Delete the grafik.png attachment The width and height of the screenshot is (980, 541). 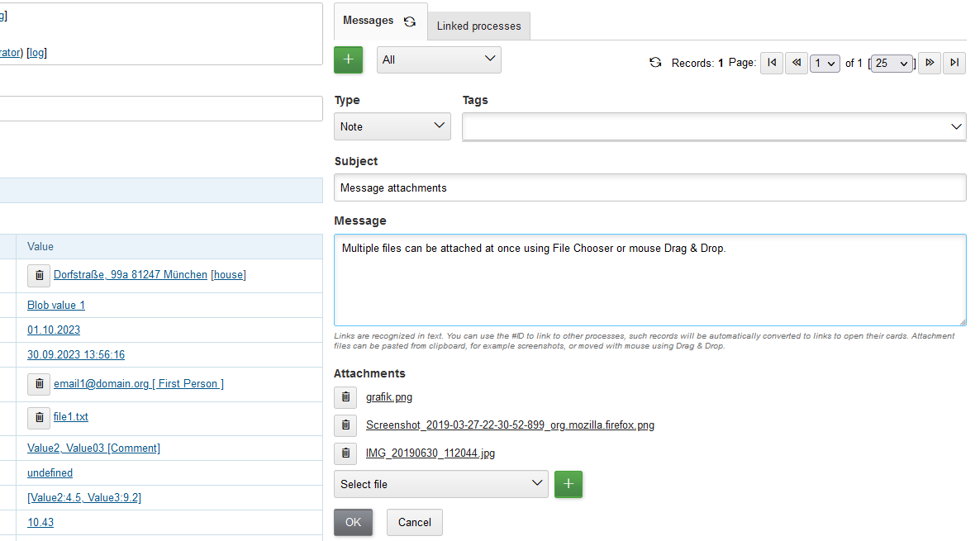click(x=345, y=397)
